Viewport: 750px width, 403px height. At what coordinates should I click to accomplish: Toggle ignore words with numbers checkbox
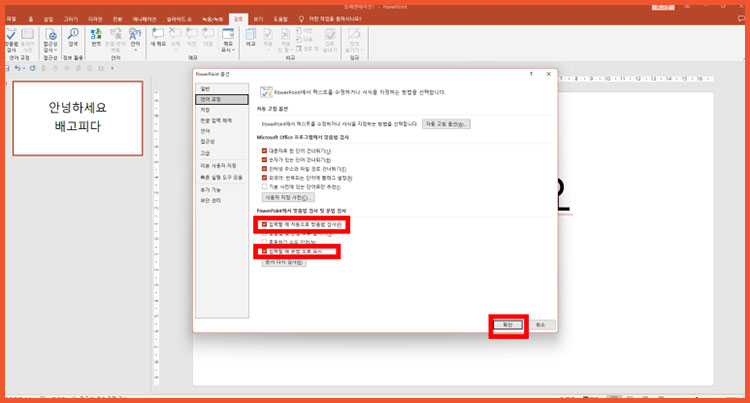264,160
